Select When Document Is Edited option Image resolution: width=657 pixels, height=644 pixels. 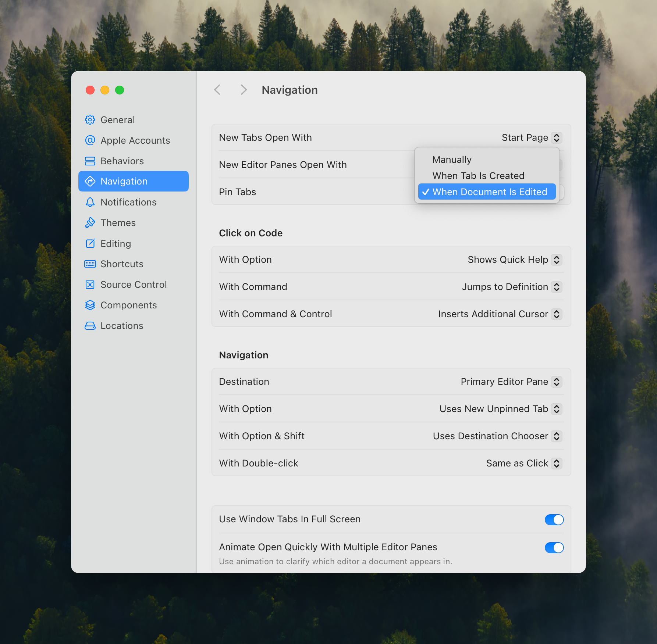click(x=487, y=192)
